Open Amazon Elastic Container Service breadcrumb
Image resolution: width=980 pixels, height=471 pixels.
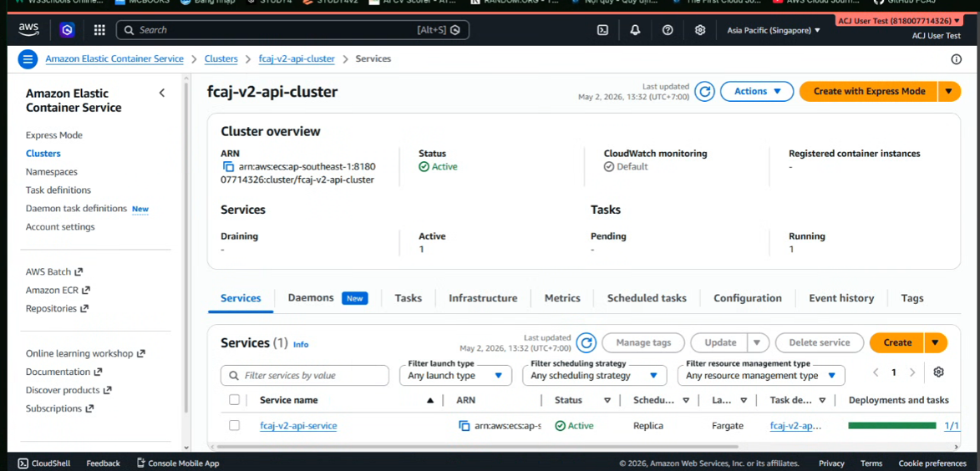(x=114, y=58)
